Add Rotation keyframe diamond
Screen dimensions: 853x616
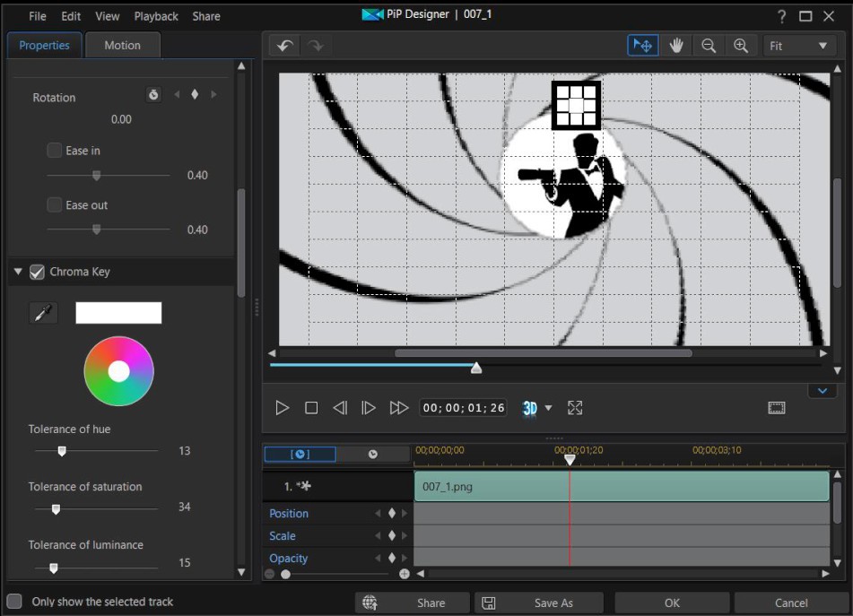point(195,95)
